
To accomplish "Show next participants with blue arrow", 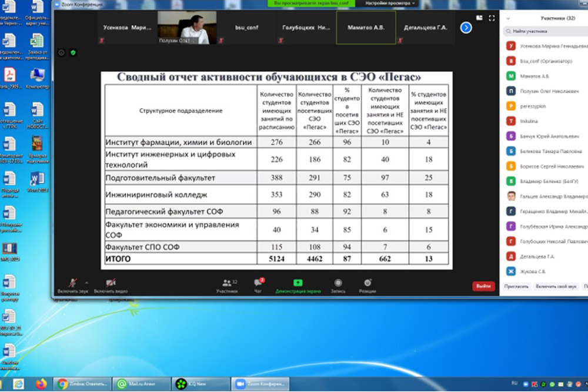I will click(x=466, y=27).
